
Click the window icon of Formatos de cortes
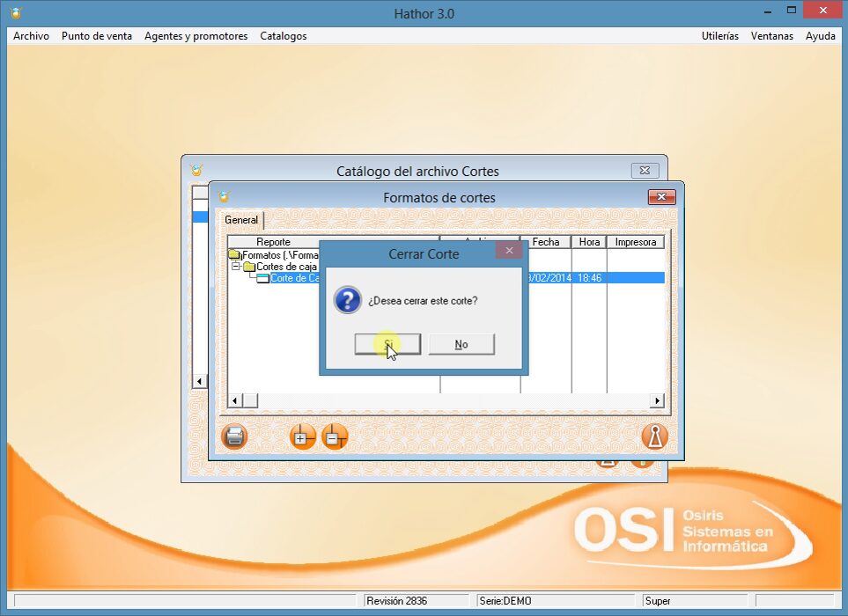[224, 197]
